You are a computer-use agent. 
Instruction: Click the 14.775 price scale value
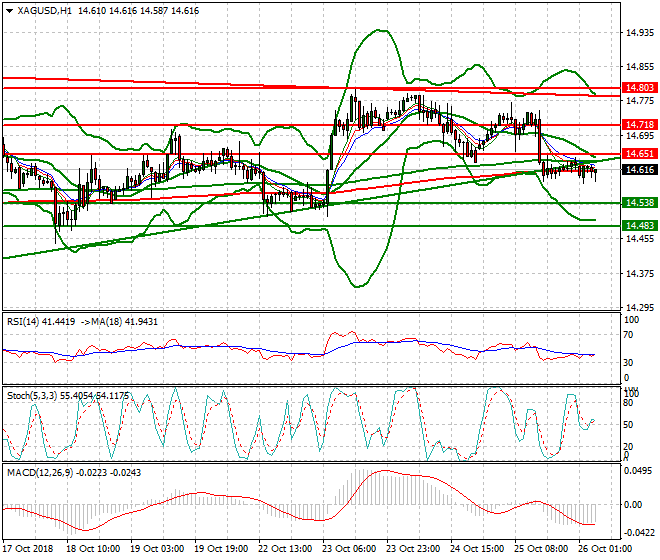640,101
